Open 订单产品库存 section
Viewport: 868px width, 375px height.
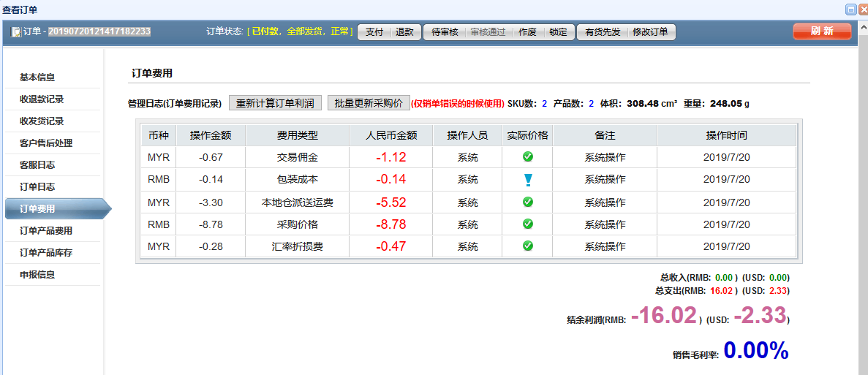[47, 253]
